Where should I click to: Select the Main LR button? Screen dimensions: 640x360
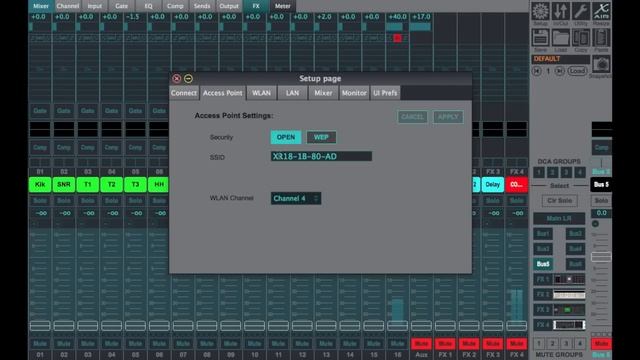[x=559, y=219]
